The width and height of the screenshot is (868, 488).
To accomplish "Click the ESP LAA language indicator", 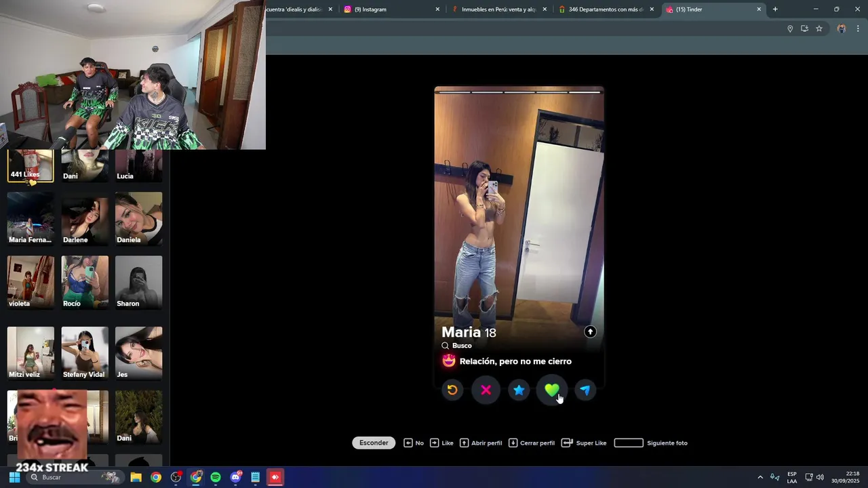I will coord(791,477).
